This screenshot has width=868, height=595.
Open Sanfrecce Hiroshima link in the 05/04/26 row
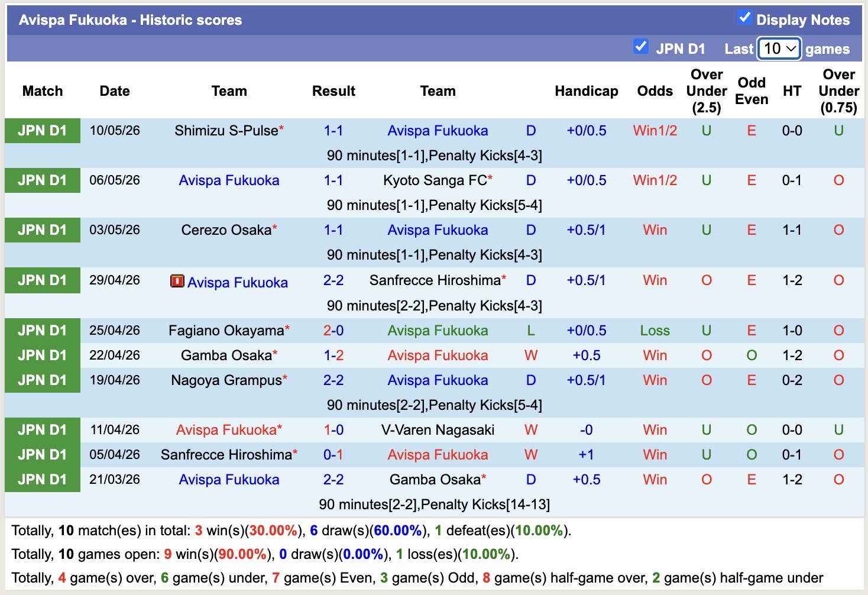pyautogui.click(x=226, y=455)
